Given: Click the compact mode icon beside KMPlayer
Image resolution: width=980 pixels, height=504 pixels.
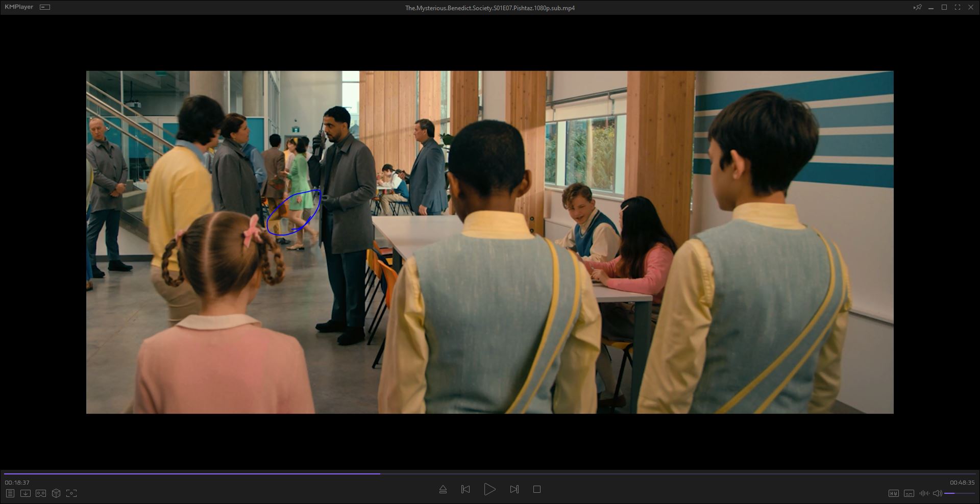Looking at the screenshot, I should click(x=45, y=7).
